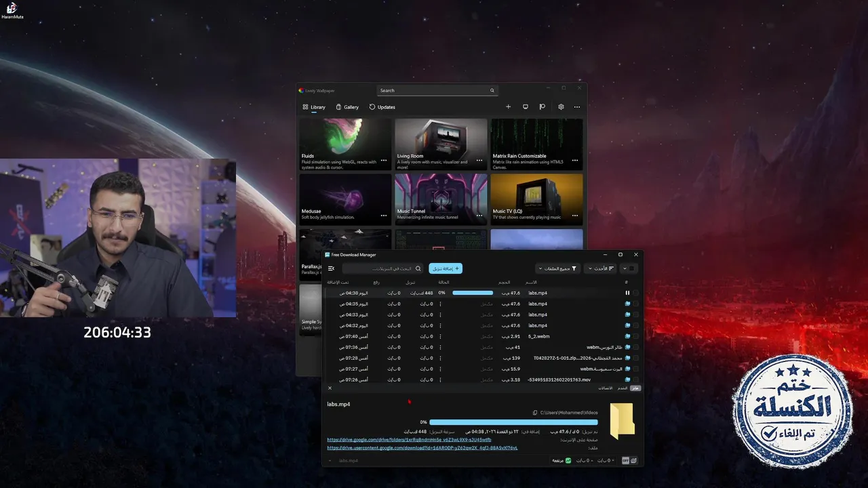
Task: Switch to the التقدم tab in details
Action: pos(623,388)
